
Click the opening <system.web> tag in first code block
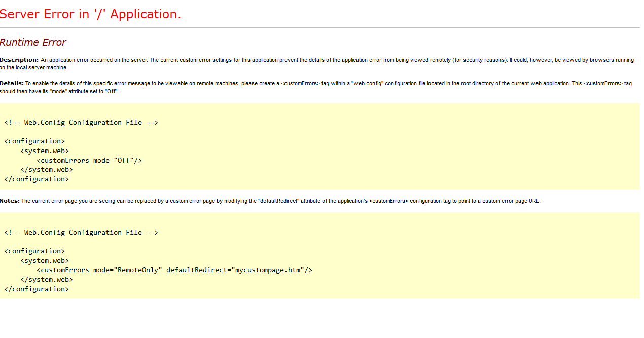coord(45,151)
